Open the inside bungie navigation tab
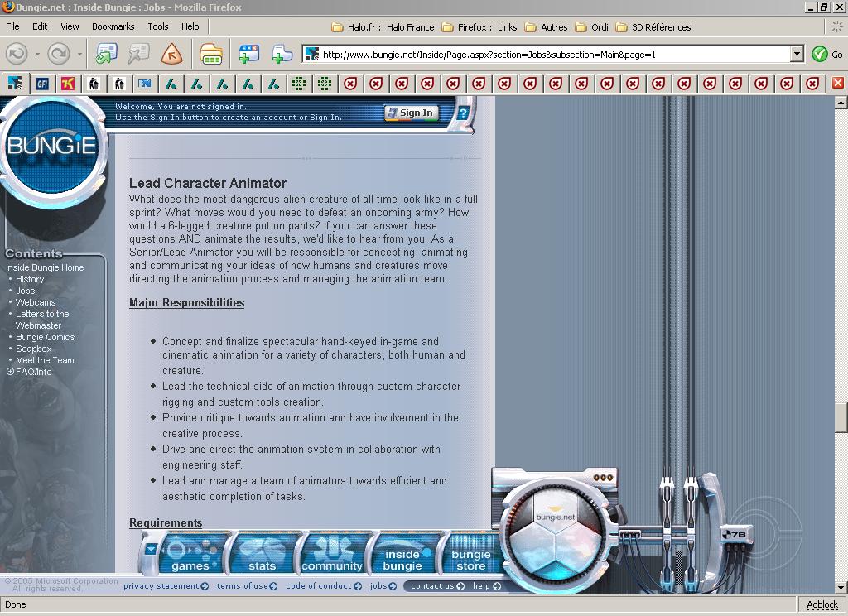The height and width of the screenshot is (616, 848). tap(402, 553)
